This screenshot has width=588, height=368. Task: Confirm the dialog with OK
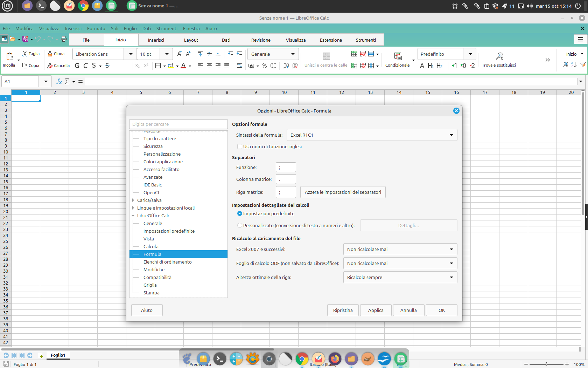[x=442, y=310]
